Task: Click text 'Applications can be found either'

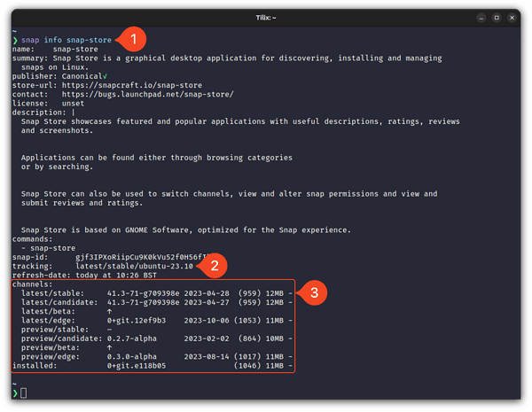Action: click(94, 158)
